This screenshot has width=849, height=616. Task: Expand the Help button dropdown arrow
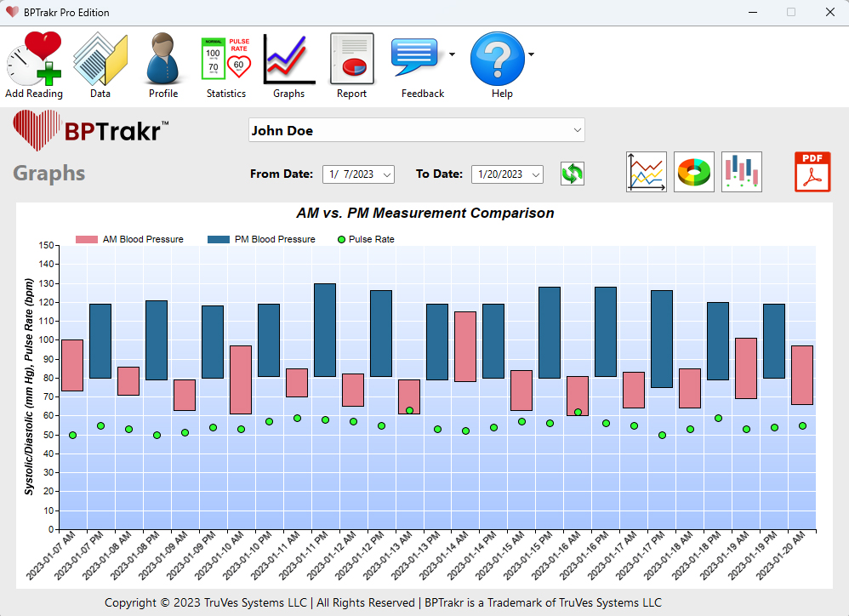tap(531, 54)
